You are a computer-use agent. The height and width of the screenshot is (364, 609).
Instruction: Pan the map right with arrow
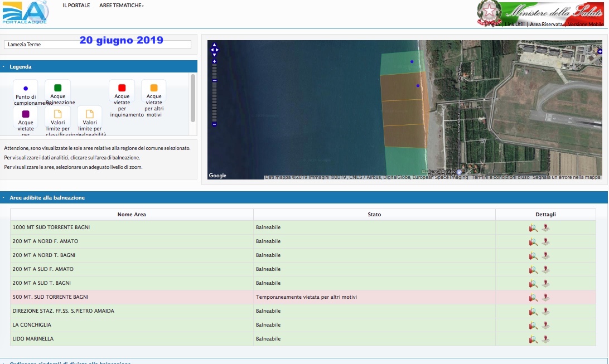tap(217, 50)
